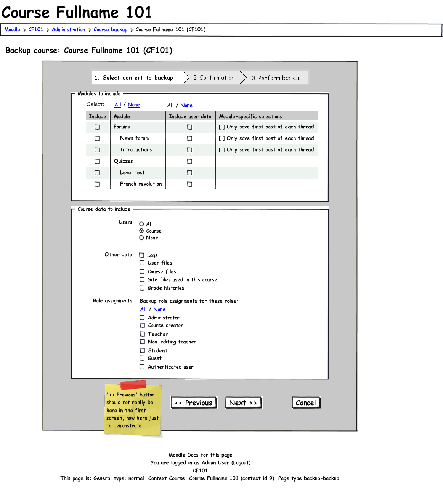Image resolution: width=443 pixels, height=504 pixels.
Task: Click None link under Role assignments
Action: click(159, 309)
